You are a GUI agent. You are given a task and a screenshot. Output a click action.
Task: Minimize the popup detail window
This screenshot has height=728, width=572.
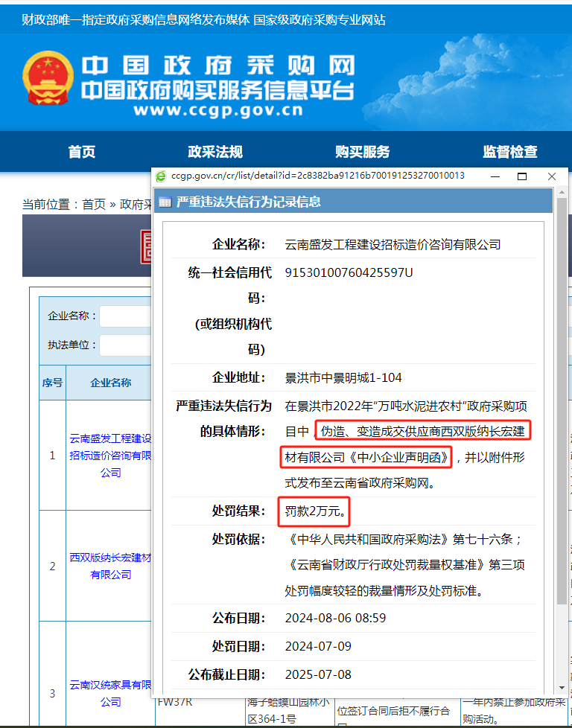495,176
